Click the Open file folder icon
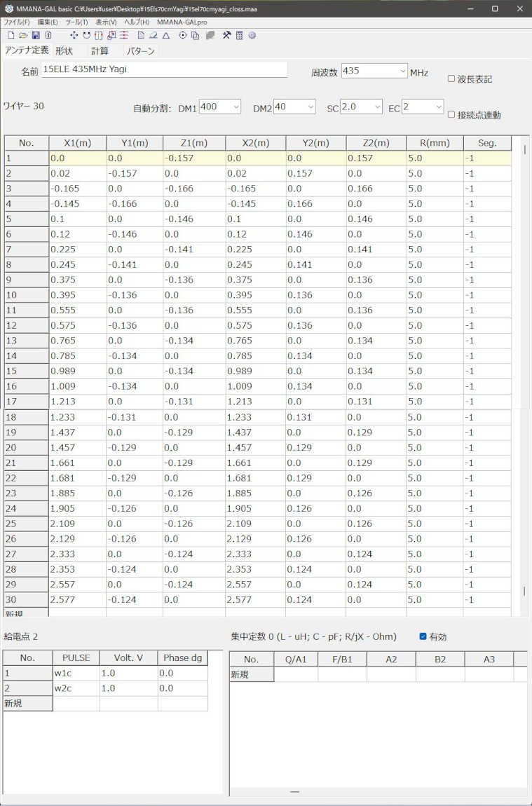Image resolution: width=532 pixels, height=806 pixels. click(x=23, y=35)
